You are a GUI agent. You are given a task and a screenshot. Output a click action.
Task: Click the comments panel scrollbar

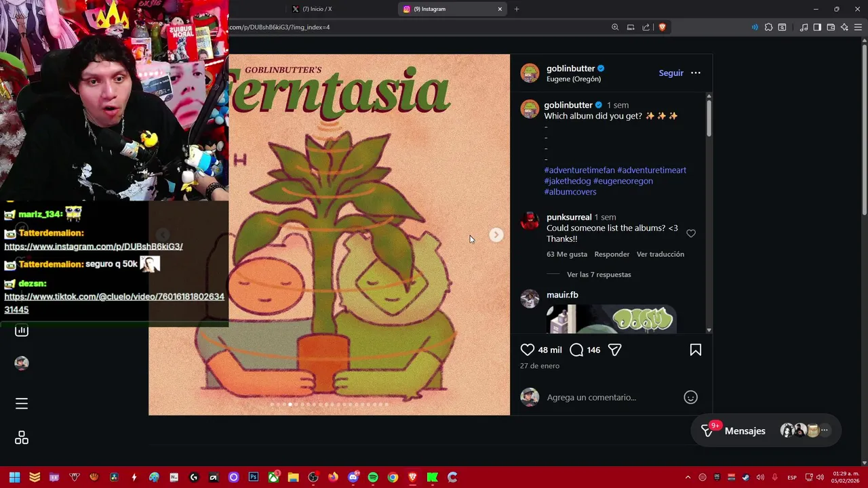point(709,119)
